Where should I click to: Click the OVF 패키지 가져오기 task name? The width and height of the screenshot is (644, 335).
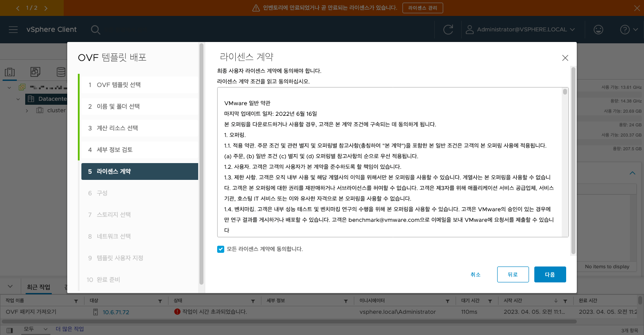tap(31, 312)
